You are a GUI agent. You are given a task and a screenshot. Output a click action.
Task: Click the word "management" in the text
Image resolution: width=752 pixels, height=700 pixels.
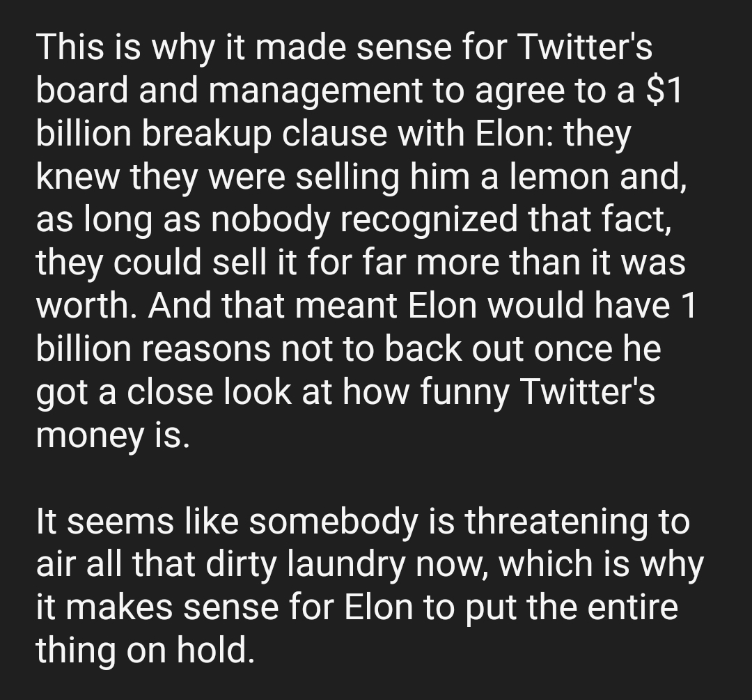click(316, 90)
